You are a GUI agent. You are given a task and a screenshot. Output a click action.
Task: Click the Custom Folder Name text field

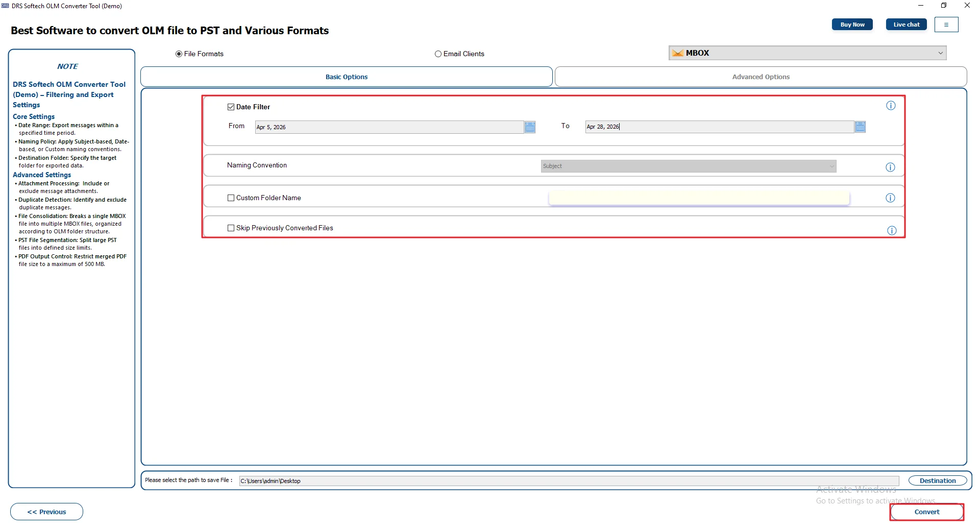tap(699, 198)
